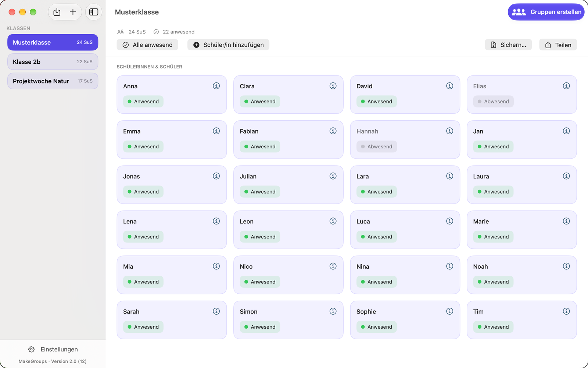Viewport: 588px width, 368px height.
Task: Switch Lara's Anwesend status
Action: coord(377,192)
